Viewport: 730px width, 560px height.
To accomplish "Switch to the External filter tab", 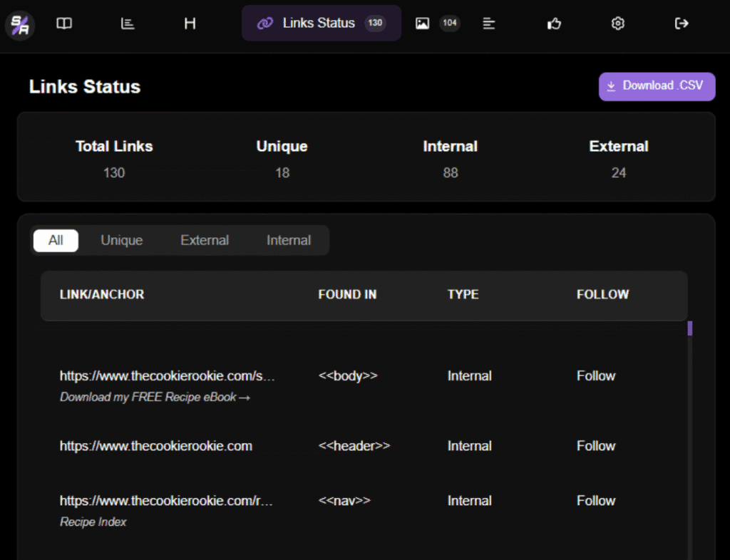I will tap(205, 240).
